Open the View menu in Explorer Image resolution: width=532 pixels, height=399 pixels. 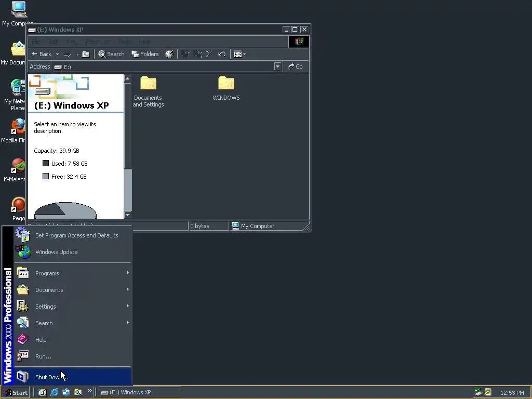pyautogui.click(x=72, y=42)
